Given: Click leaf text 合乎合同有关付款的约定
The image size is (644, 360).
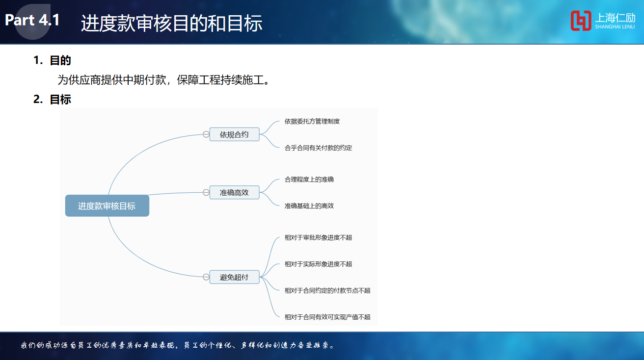Looking at the screenshot, I should pyautogui.click(x=318, y=148).
